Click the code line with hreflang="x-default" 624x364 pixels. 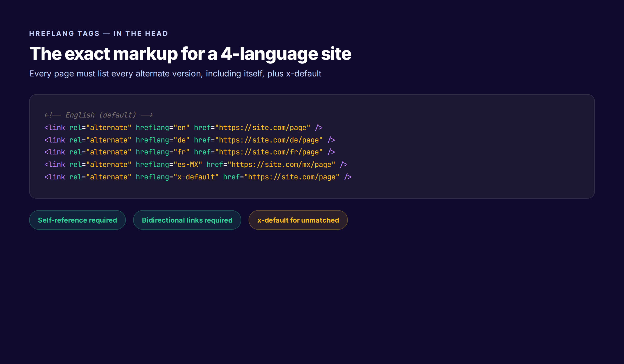click(x=198, y=177)
